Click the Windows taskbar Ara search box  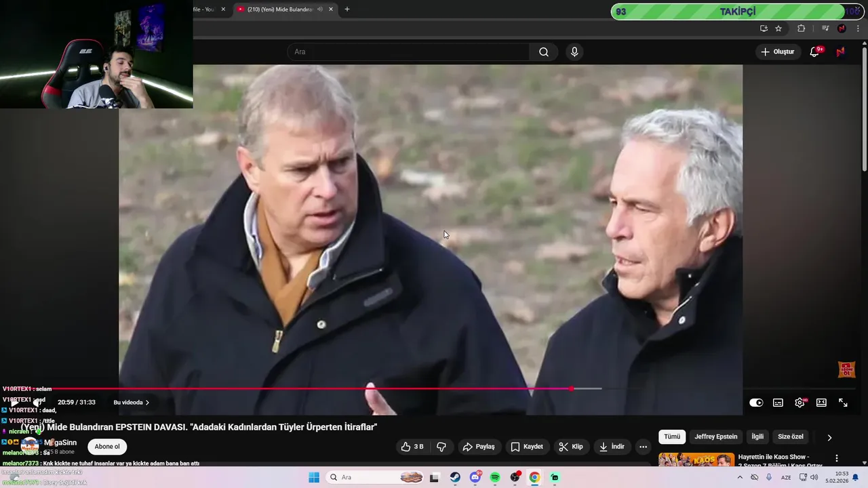[x=375, y=477]
